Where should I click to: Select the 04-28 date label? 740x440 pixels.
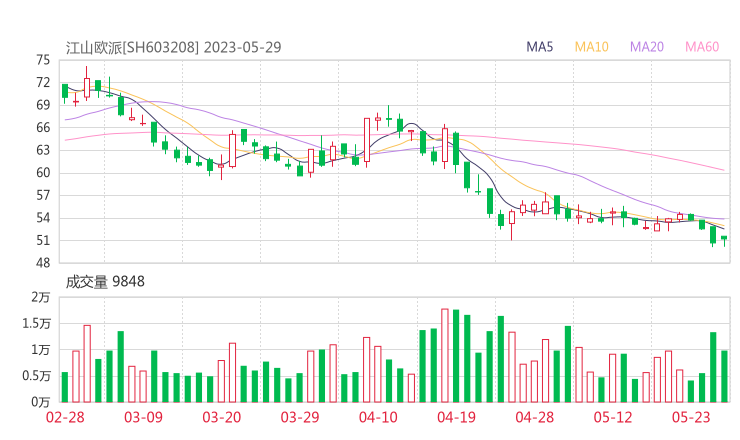(x=534, y=417)
